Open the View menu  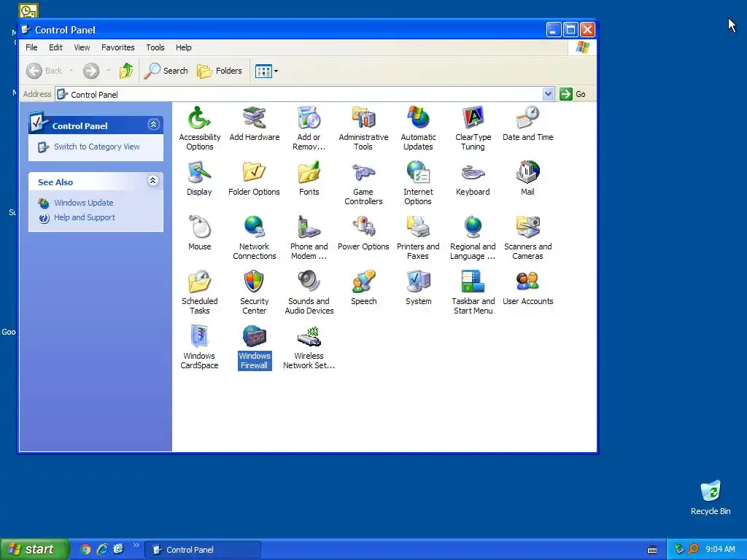82,47
